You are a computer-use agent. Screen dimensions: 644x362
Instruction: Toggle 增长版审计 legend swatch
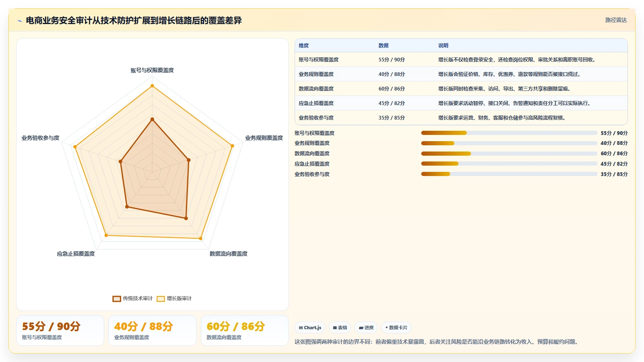161,298
